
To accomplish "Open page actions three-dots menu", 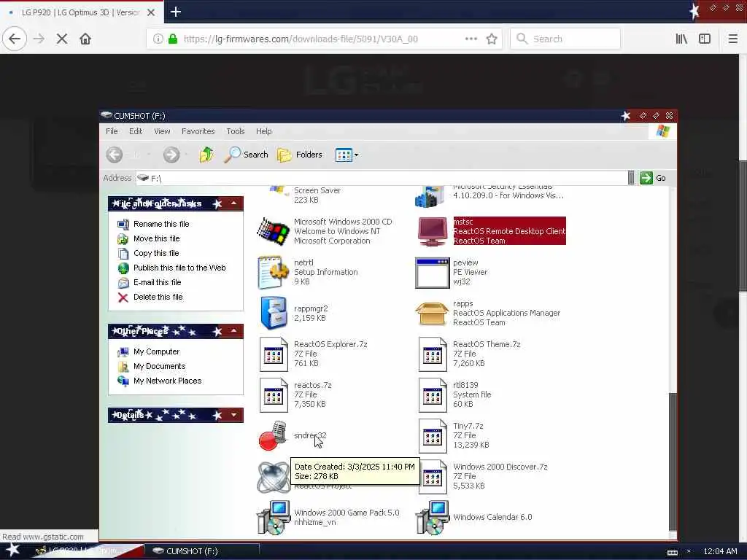I will pos(471,39).
